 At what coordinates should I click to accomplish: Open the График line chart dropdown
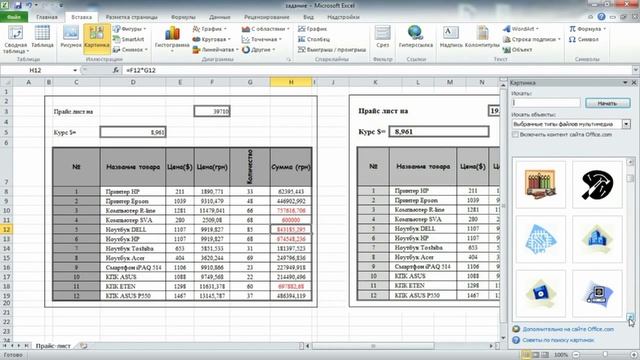point(209,29)
